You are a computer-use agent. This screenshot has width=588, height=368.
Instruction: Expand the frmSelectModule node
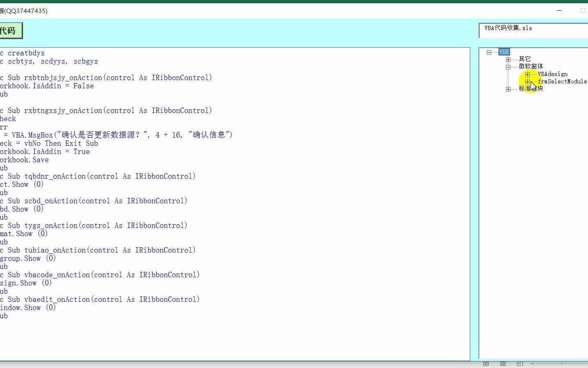pos(528,82)
